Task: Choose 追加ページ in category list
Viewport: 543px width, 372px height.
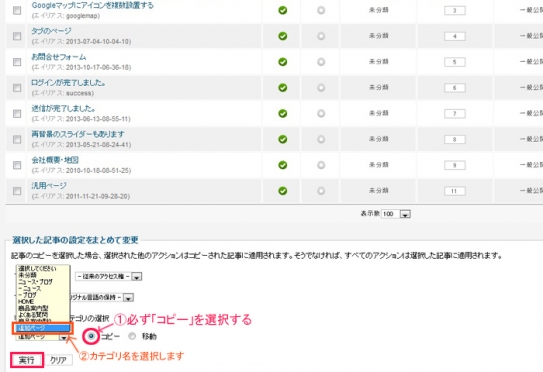Action: [x=43, y=328]
